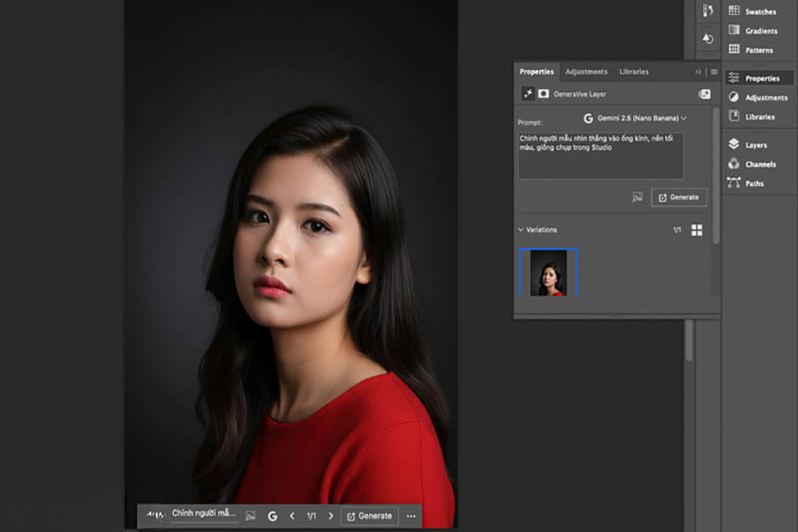Switch to the Libraries tab
The width and height of the screenshot is (798, 532).
point(634,72)
